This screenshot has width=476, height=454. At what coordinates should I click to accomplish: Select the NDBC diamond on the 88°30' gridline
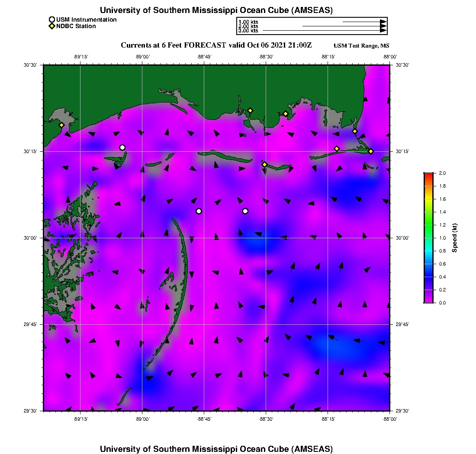click(265, 164)
